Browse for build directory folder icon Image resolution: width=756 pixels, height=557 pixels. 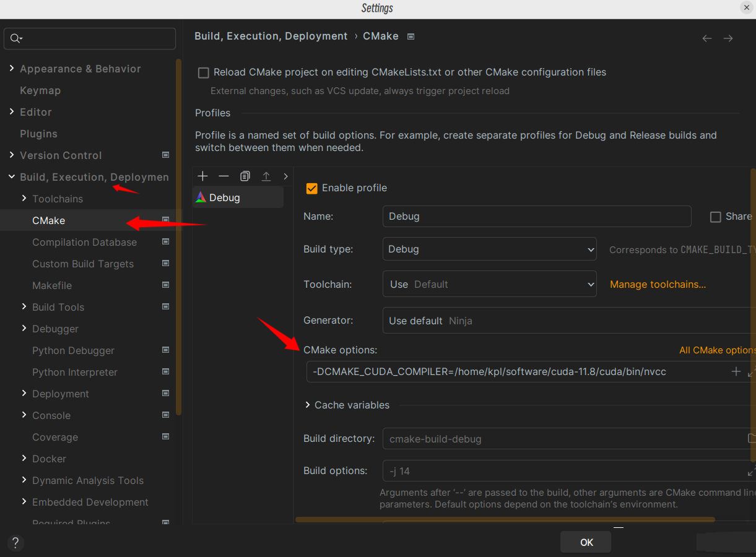(x=752, y=438)
